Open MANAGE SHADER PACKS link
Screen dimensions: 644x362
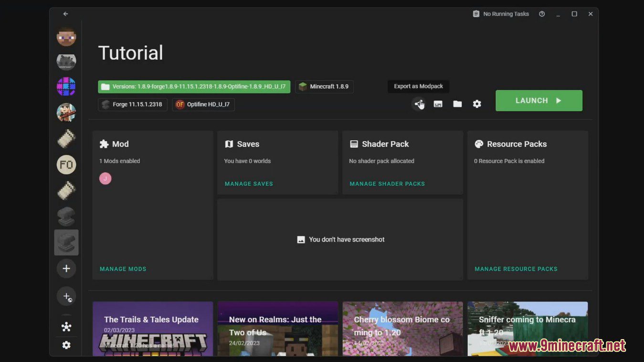tap(387, 184)
